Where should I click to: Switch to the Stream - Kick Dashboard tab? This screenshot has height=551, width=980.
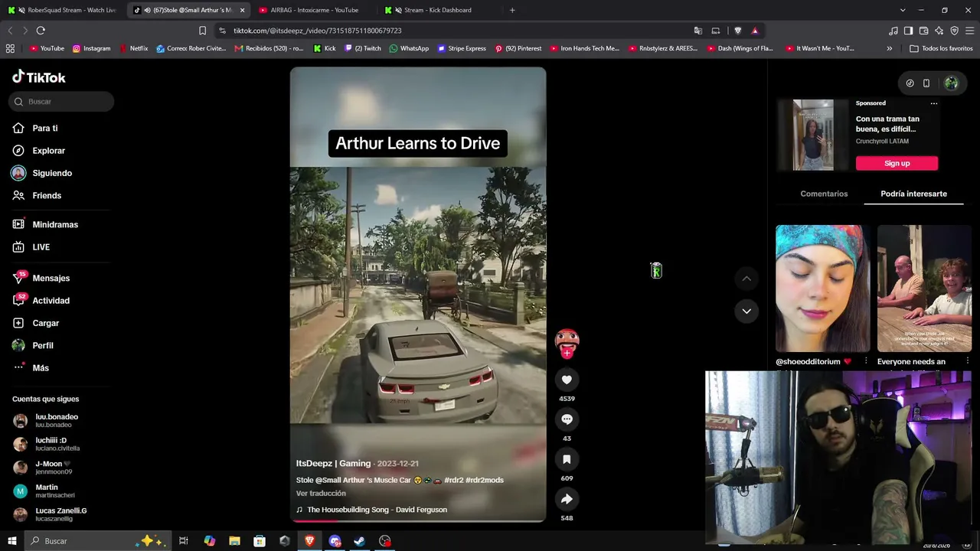[438, 10]
